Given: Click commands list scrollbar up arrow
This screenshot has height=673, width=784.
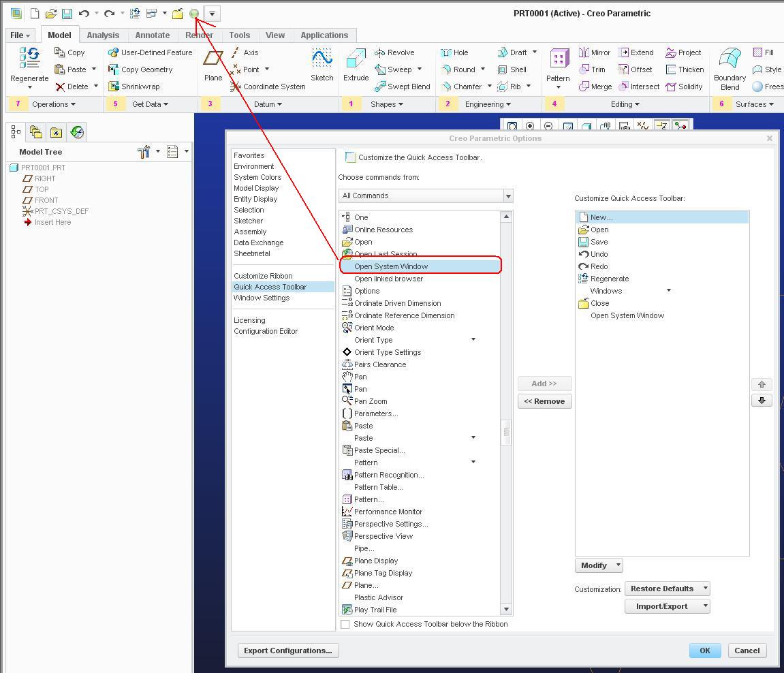Looking at the screenshot, I should (506, 217).
